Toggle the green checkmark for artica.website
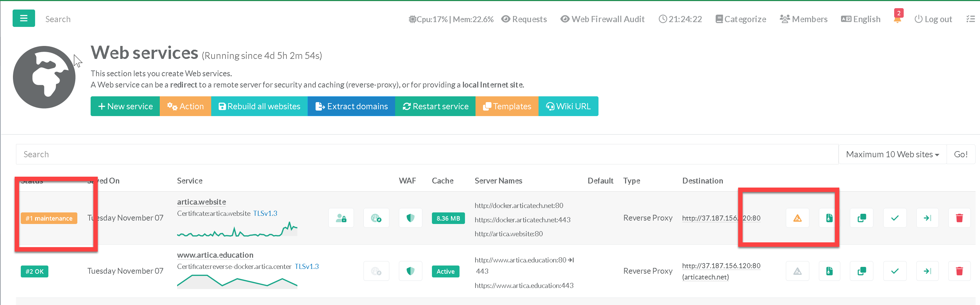Image resolution: width=980 pixels, height=305 pixels. click(x=895, y=218)
